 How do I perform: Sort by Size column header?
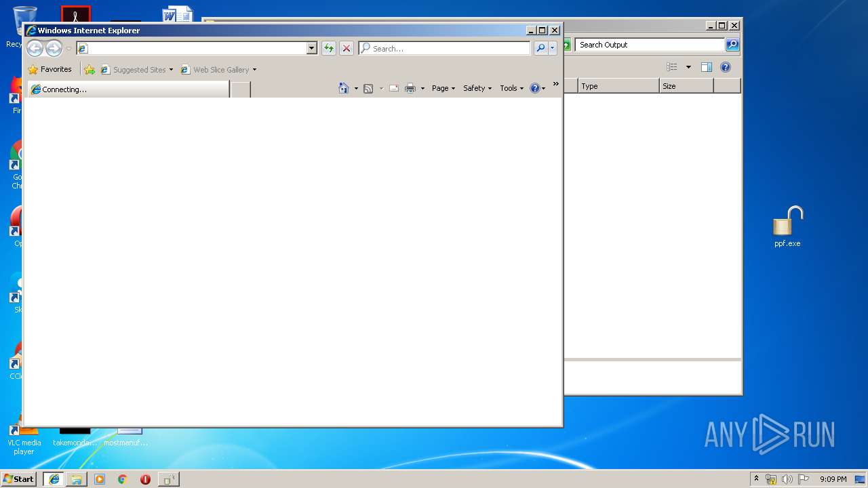(x=686, y=86)
